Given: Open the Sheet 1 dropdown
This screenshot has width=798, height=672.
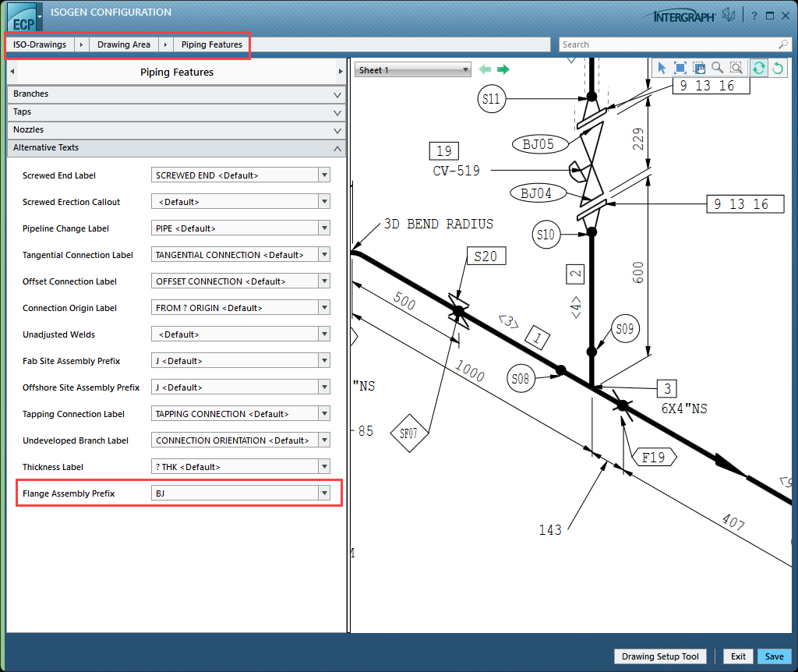Looking at the screenshot, I should tap(413, 70).
